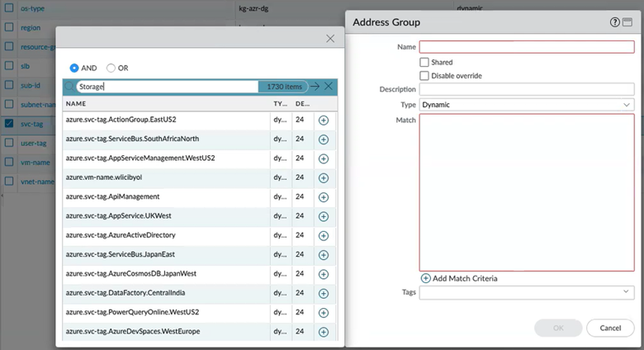Check the Disable override option

point(424,76)
